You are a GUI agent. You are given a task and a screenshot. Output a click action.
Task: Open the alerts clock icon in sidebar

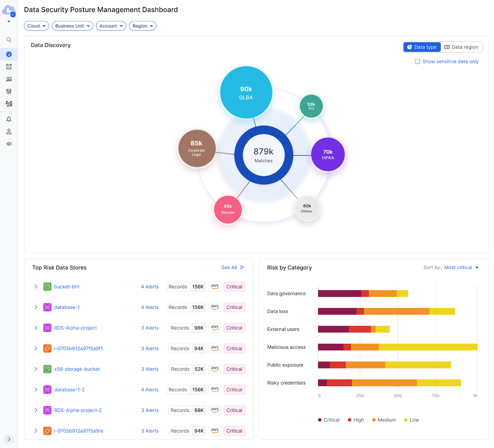click(9, 67)
